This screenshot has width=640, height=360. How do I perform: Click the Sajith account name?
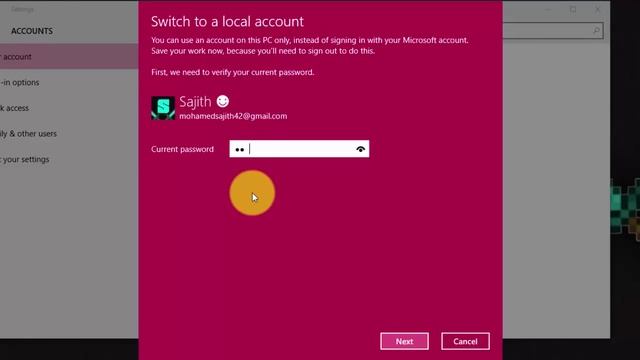pos(195,102)
